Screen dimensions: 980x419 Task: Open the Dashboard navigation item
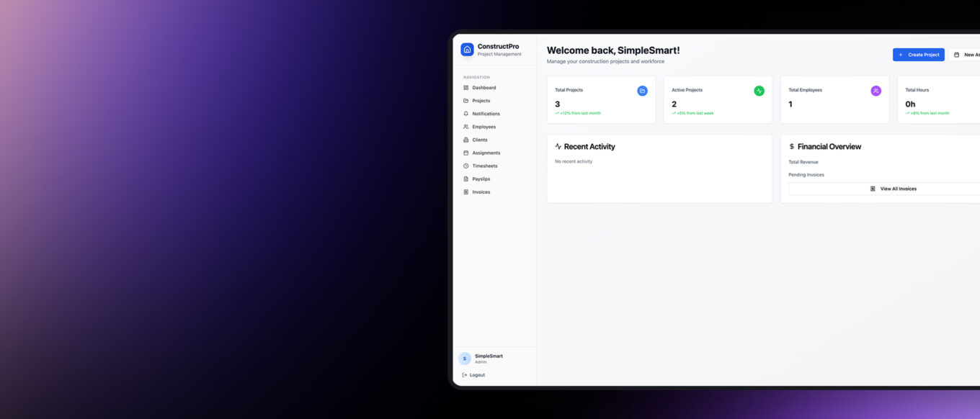[x=484, y=88]
